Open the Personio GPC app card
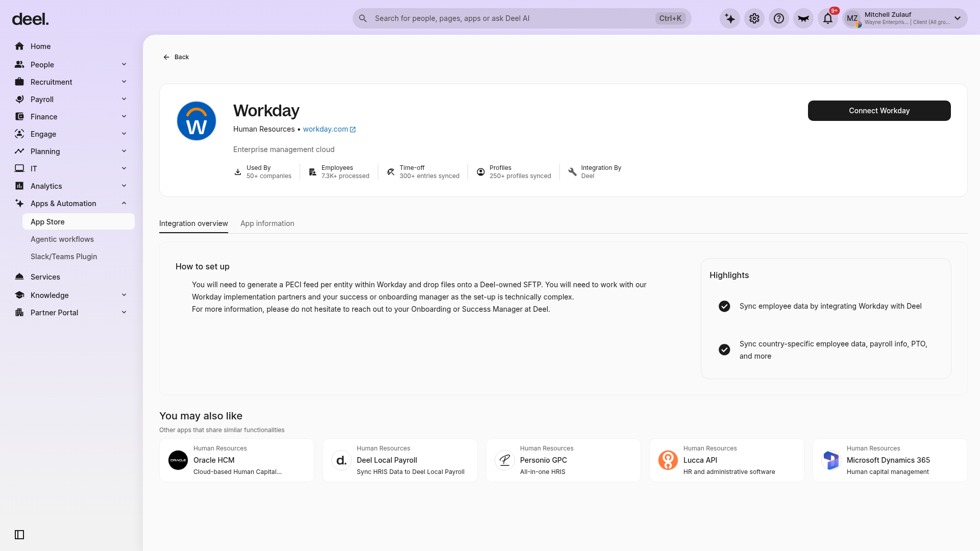This screenshot has height=551, width=980. click(563, 460)
